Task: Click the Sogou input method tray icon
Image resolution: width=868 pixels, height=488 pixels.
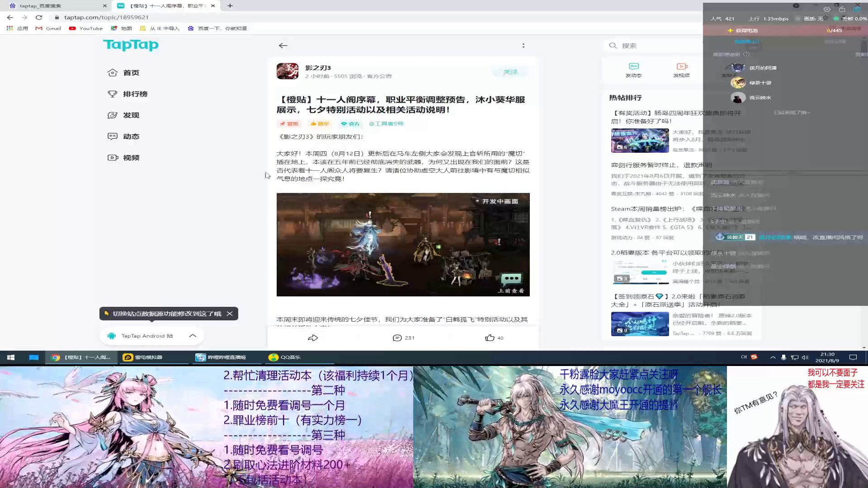Action: [754, 357]
